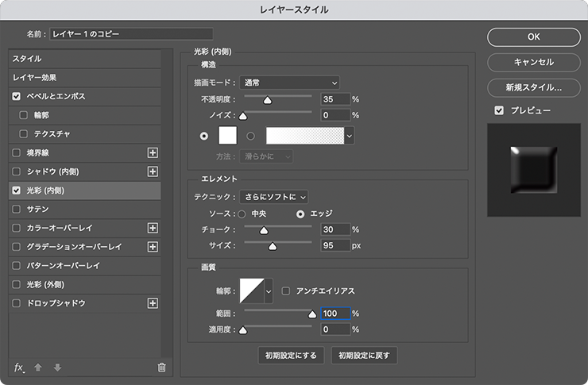
Task: Click the 初期設定に戻す button
Action: click(364, 355)
